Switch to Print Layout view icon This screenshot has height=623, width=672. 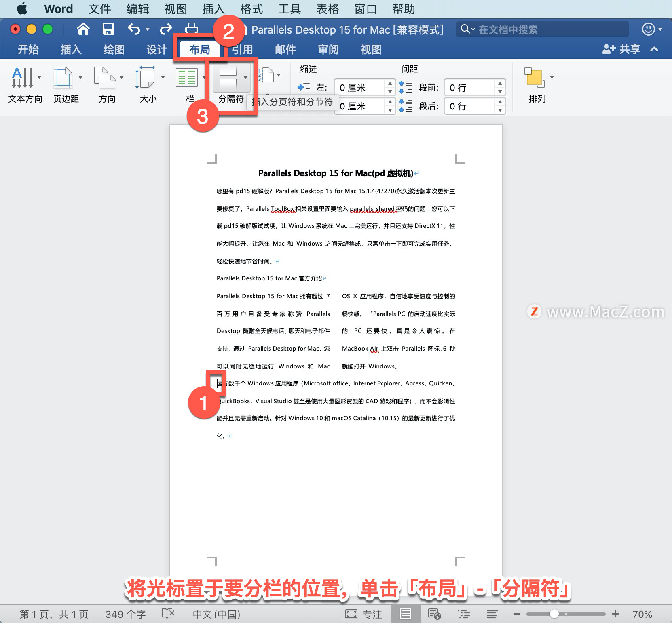tap(405, 614)
